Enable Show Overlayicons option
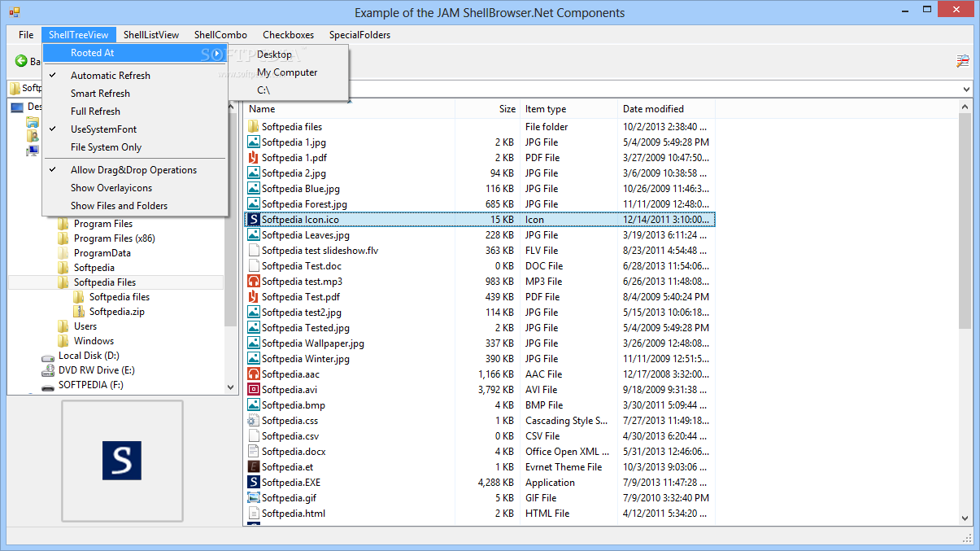This screenshot has height=551, width=980. tap(135, 188)
